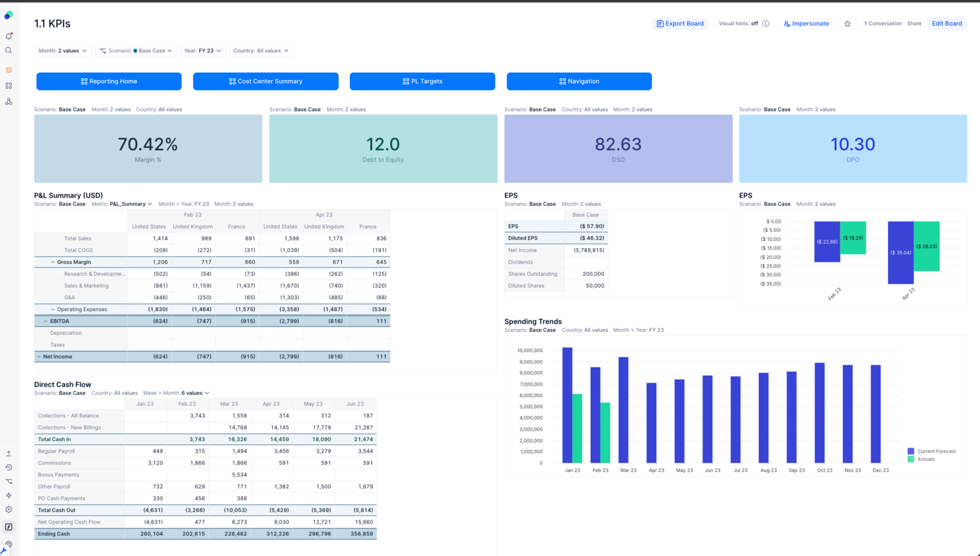Image resolution: width=980 pixels, height=556 pixels.
Task: Open the notifications bell in the sidebar
Action: click(x=9, y=36)
